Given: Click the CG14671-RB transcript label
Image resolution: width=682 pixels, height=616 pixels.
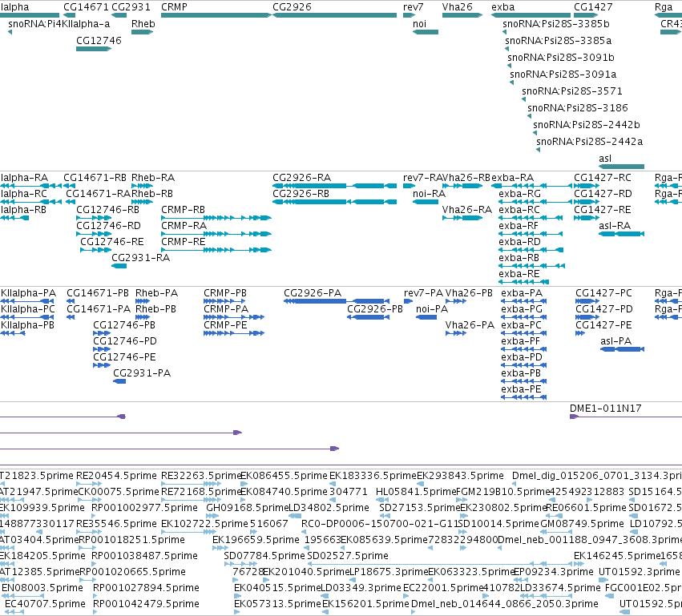Looking at the screenshot, I should point(95,178).
